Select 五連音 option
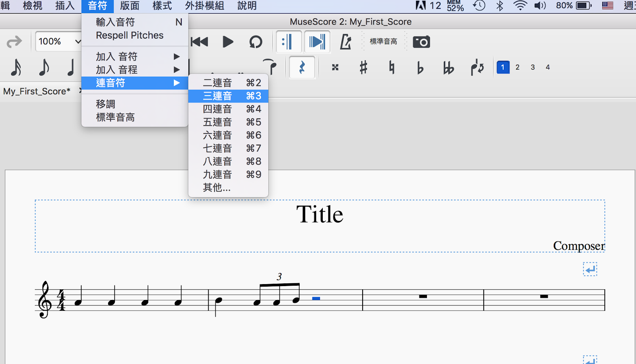Screen dimensions: 636x364 coord(228,122)
